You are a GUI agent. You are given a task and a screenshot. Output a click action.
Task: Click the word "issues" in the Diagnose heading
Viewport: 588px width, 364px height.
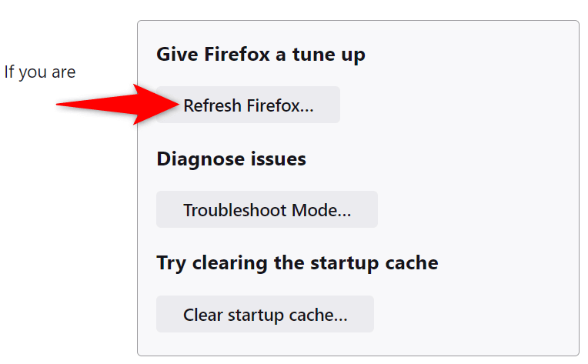tap(279, 159)
